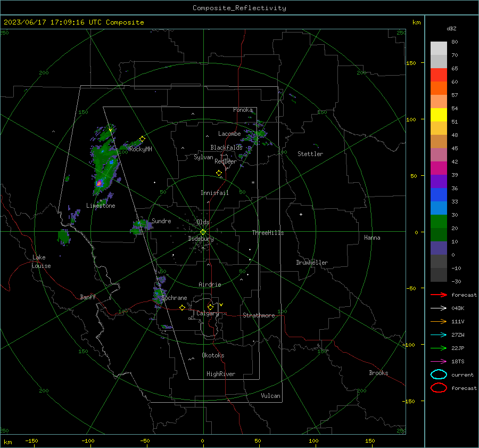Image resolution: width=479 pixels, height=448 pixels.
Task: Click the 04DK legend label
Action: point(458,308)
